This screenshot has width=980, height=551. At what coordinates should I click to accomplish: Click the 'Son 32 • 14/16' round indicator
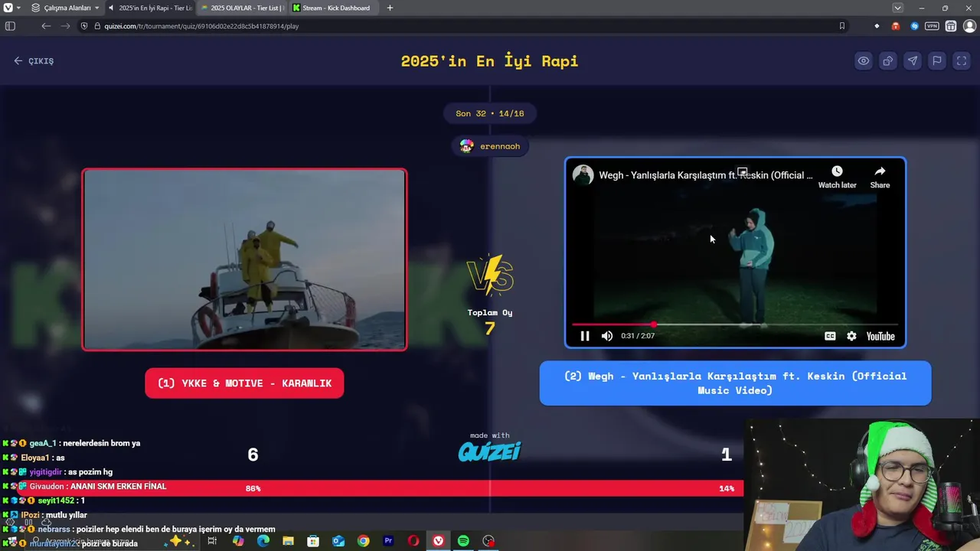click(490, 113)
